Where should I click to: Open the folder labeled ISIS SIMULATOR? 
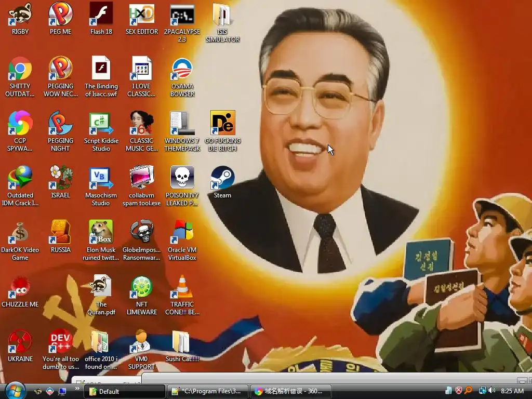tap(222, 22)
